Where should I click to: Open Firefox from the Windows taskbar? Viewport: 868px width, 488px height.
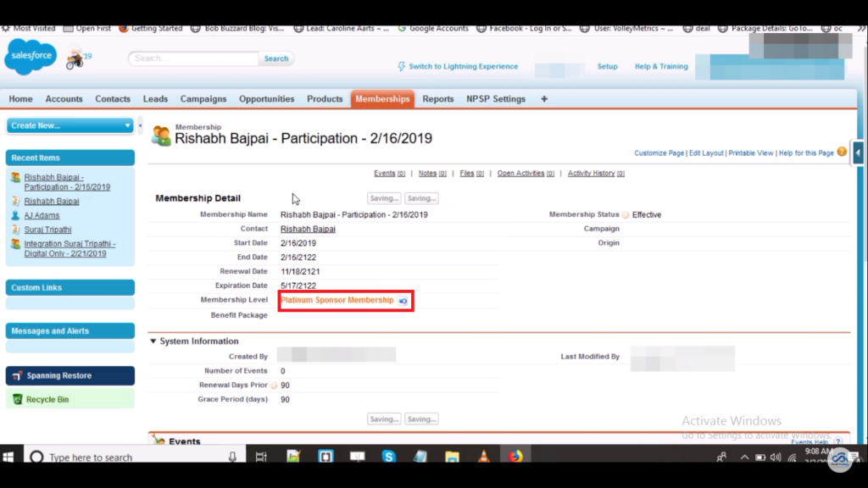pyautogui.click(x=515, y=457)
